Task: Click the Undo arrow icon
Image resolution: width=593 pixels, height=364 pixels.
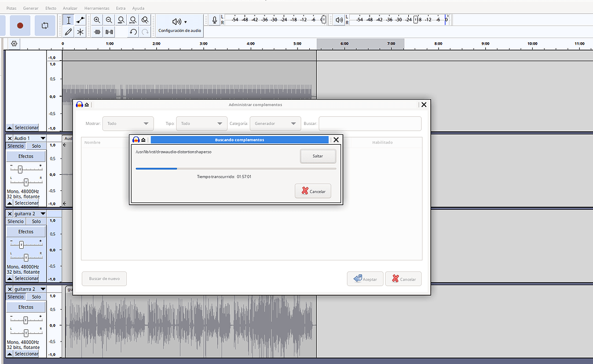Action: click(x=133, y=31)
